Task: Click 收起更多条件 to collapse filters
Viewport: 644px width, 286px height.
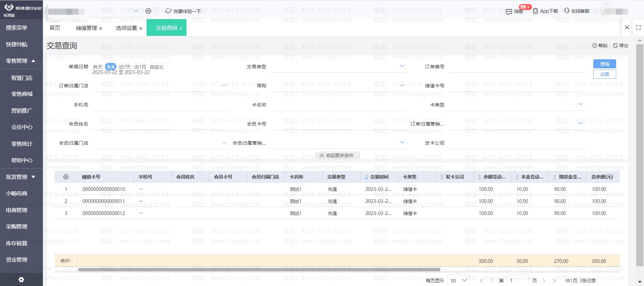Action: (x=337, y=155)
